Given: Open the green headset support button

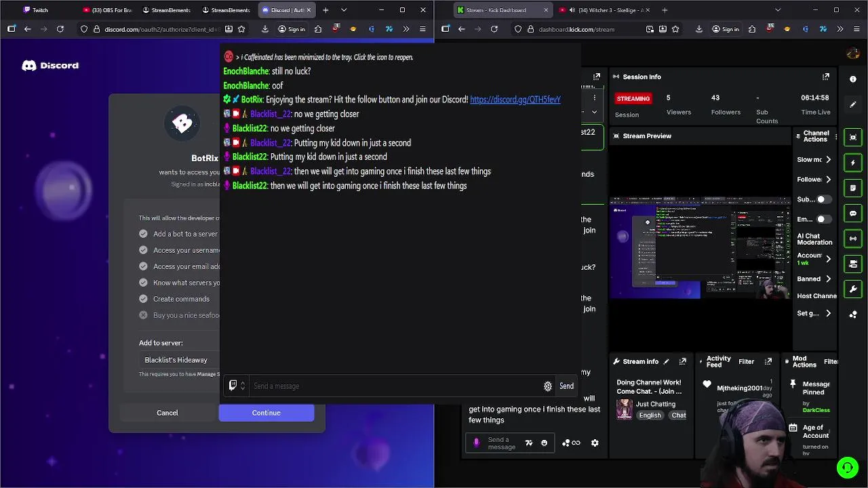Looking at the screenshot, I should point(847,467).
